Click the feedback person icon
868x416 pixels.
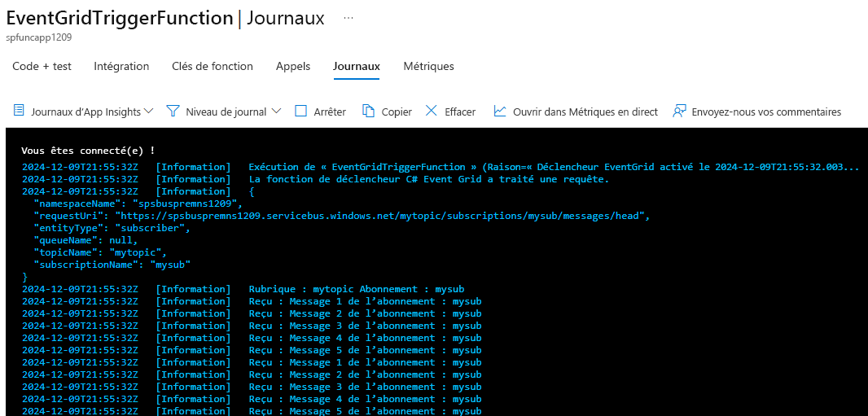(x=679, y=112)
